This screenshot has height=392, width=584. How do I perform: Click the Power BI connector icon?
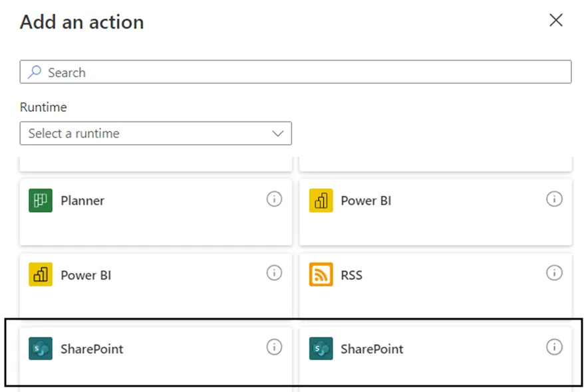pyautogui.click(x=321, y=201)
